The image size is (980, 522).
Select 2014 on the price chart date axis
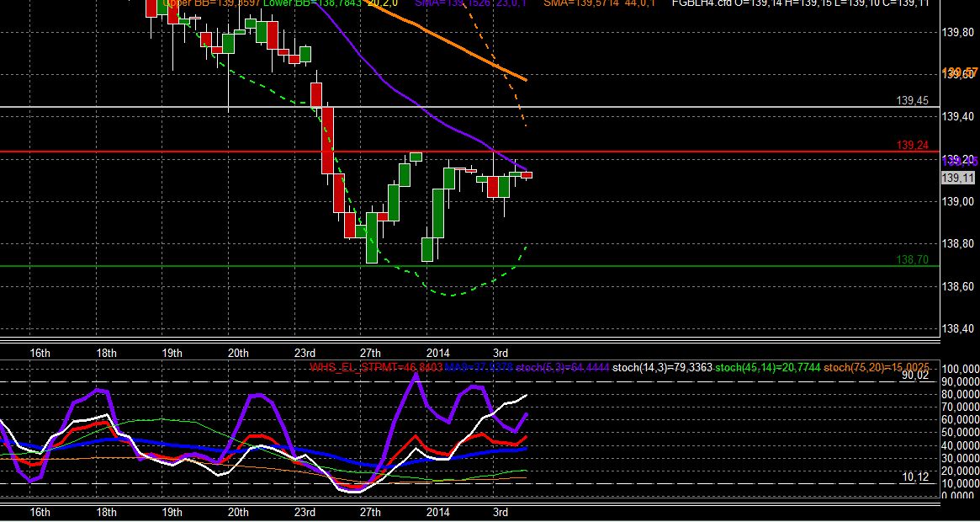437,353
